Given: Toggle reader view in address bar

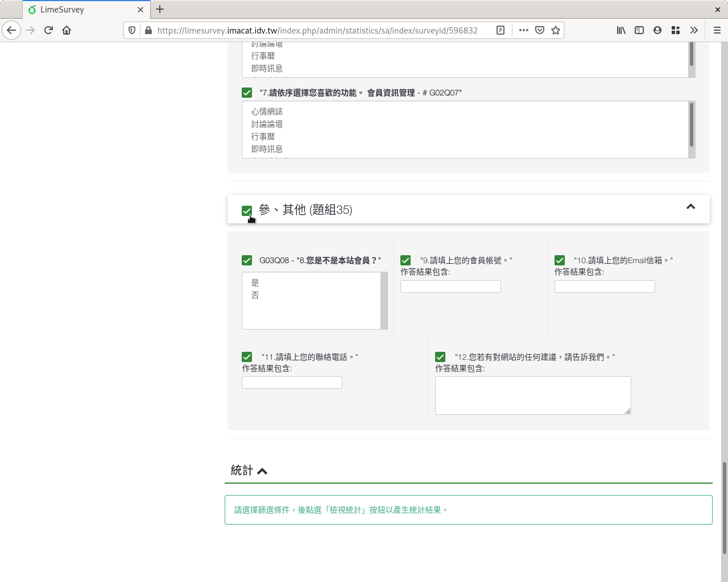Looking at the screenshot, I should [500, 30].
